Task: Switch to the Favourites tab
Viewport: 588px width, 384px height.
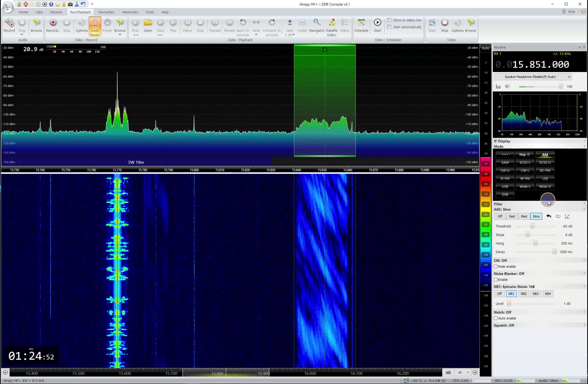Action: (x=106, y=12)
